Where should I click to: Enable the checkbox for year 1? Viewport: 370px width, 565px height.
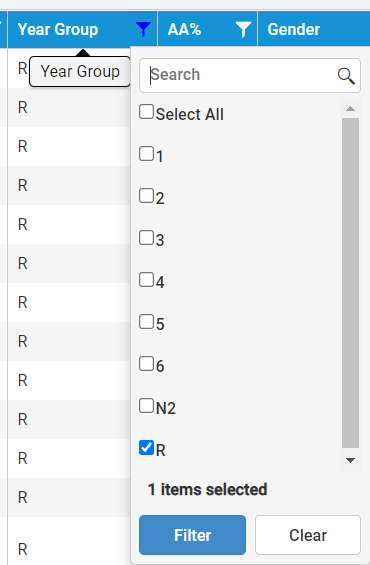pyautogui.click(x=146, y=154)
